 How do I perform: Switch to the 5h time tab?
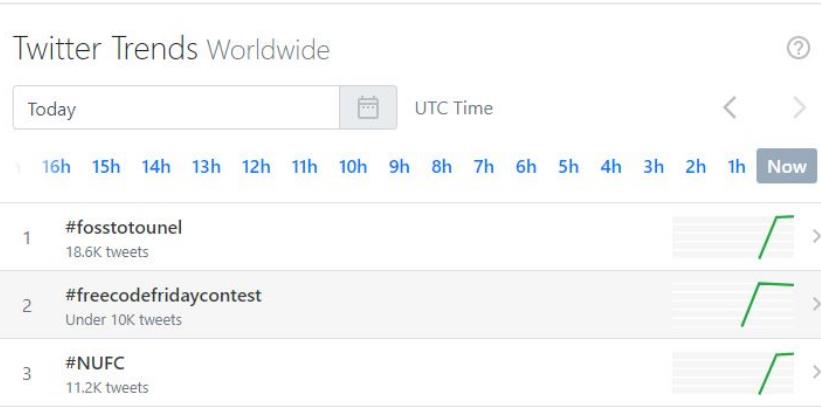[x=568, y=167]
